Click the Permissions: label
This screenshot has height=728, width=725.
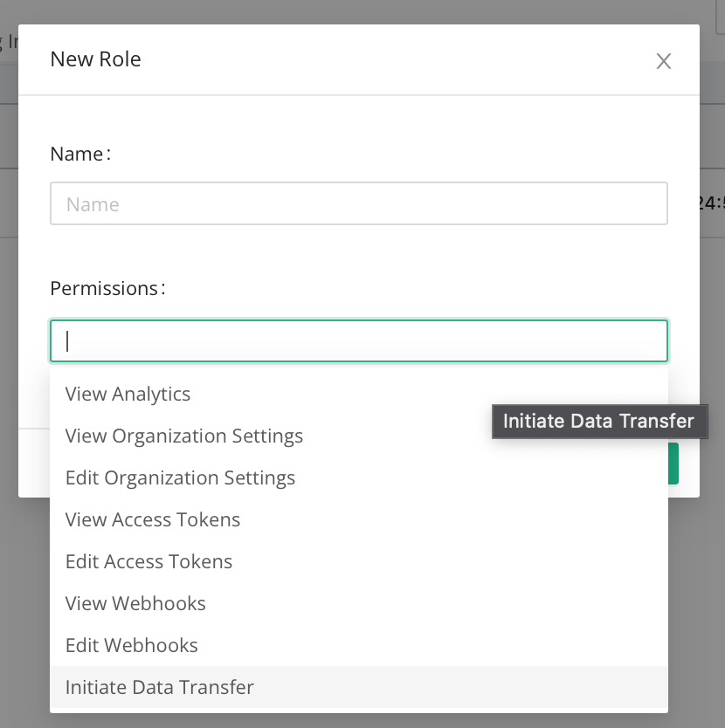coord(107,288)
